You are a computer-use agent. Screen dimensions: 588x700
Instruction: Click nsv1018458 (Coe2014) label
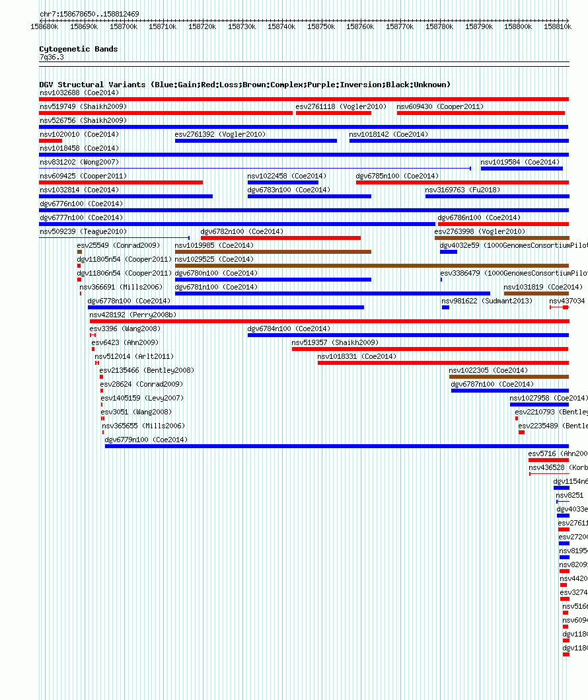79,148
